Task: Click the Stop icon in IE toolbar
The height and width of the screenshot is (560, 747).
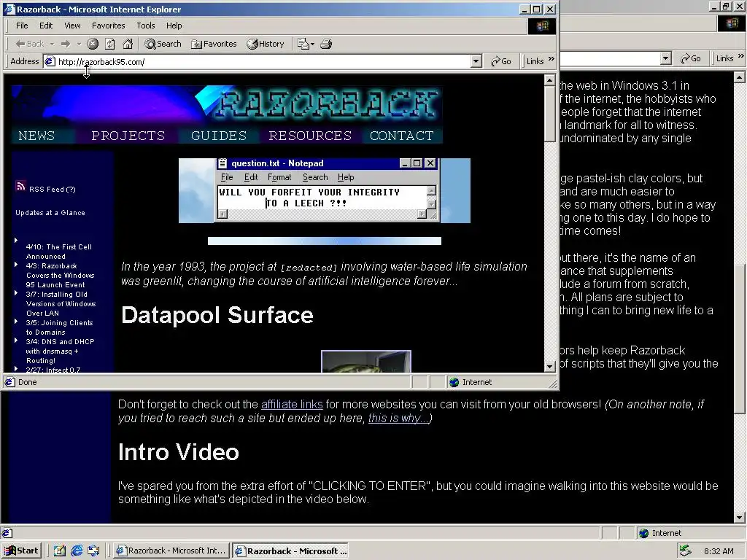Action: point(93,44)
